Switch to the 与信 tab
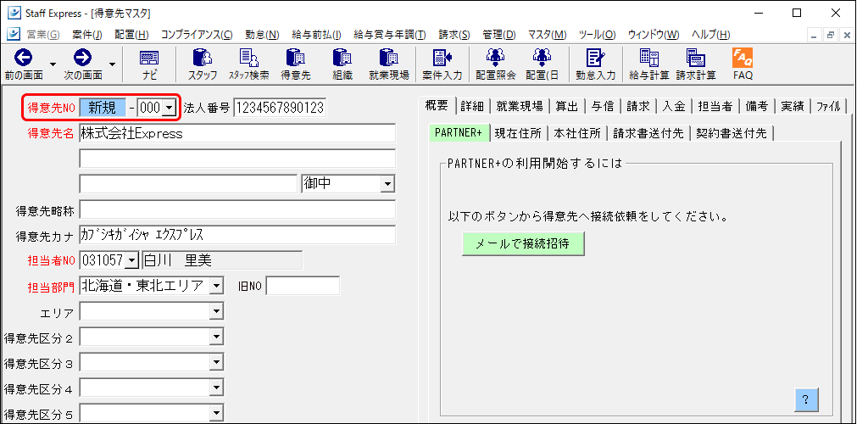The width and height of the screenshot is (868, 424). (x=603, y=107)
